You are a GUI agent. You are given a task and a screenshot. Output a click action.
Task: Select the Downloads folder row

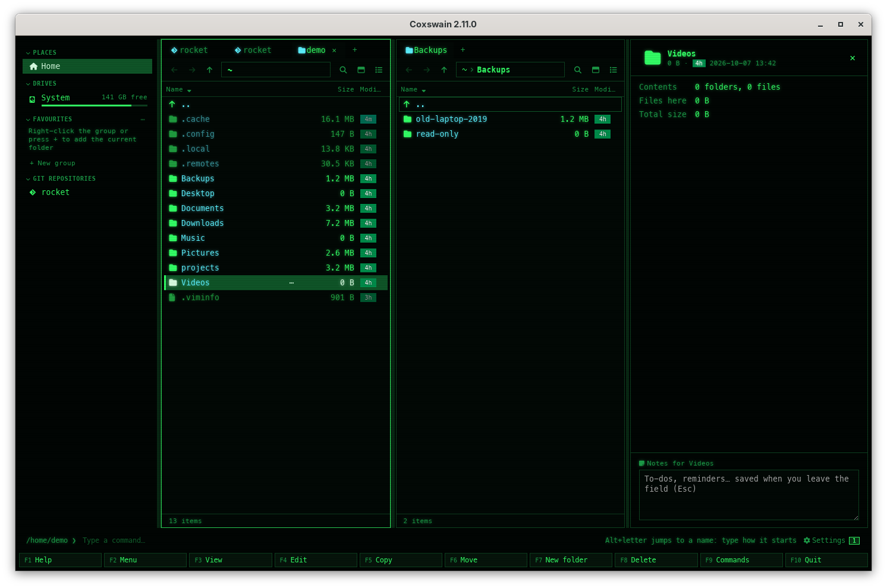[x=276, y=224]
